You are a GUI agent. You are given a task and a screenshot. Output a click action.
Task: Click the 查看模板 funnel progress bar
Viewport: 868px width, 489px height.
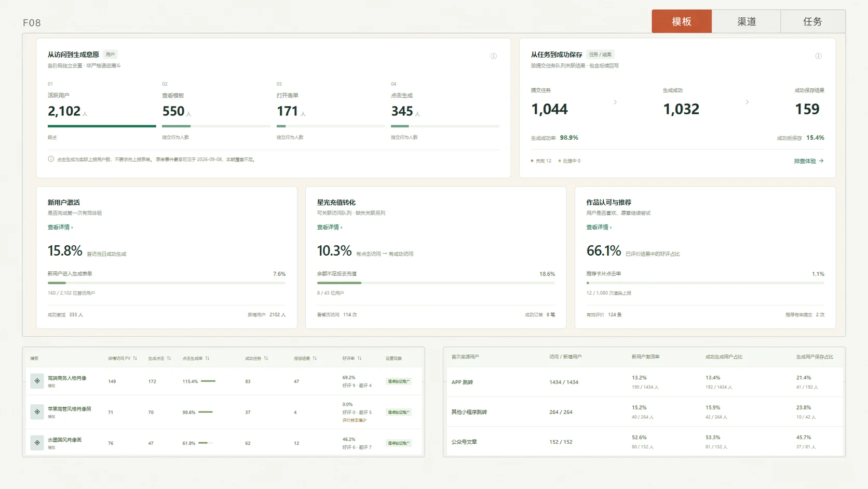point(216,126)
